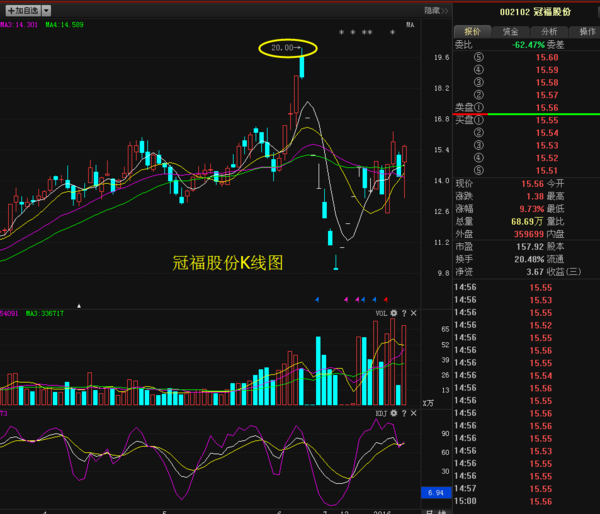The image size is (600, 514).
Task: Close the VOL volume indicator panel
Action: click(414, 313)
